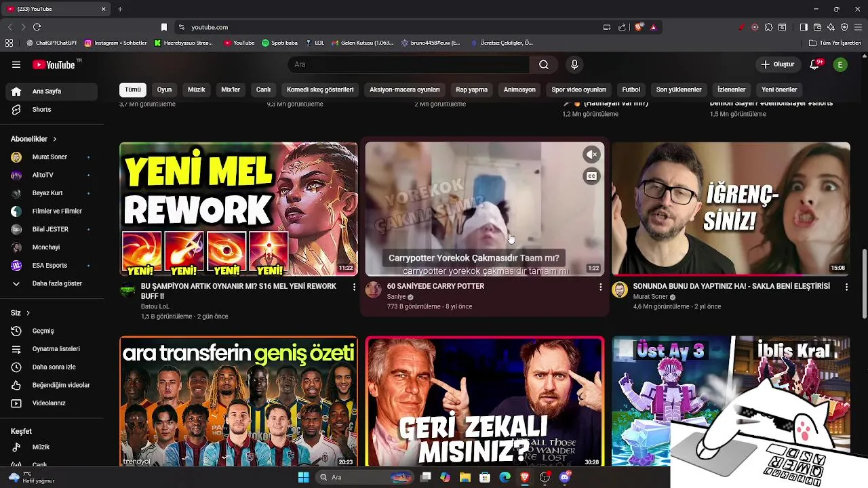Open Microsoft Edge from the taskbar
The width and height of the screenshot is (868, 488).
505,477
